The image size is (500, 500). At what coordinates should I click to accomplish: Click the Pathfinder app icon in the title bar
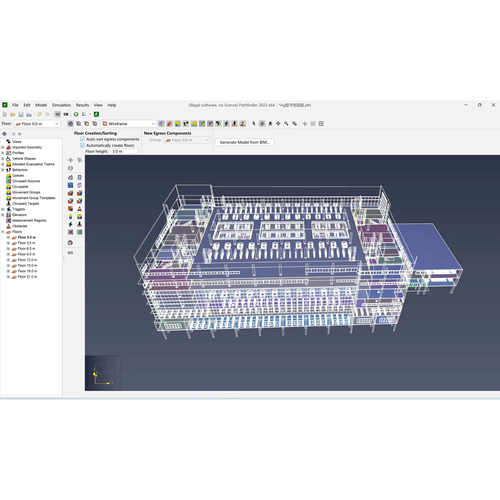coord(5,105)
